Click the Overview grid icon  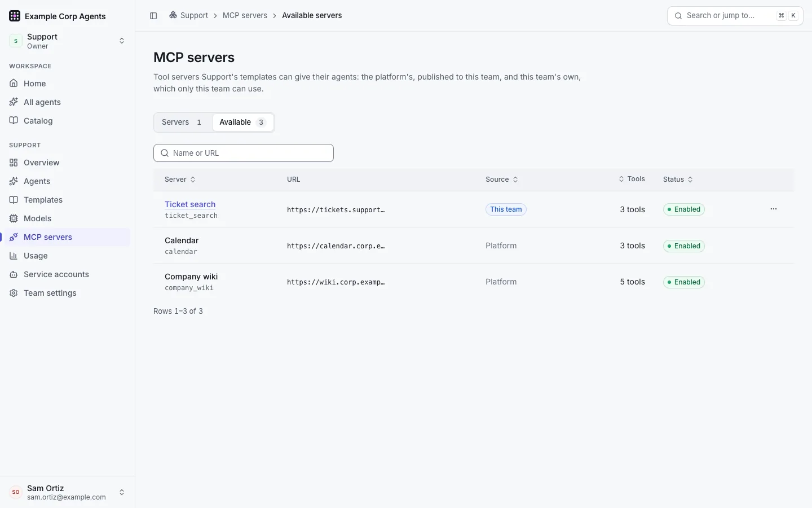click(14, 163)
